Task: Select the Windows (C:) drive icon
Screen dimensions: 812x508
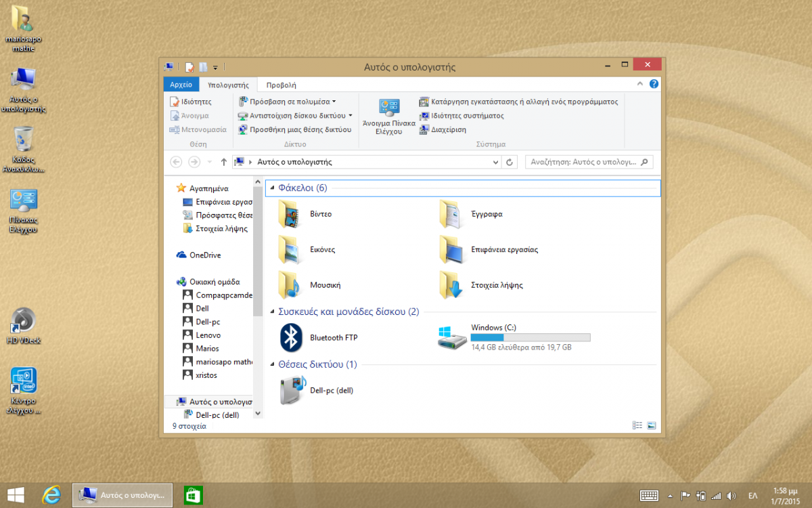Action: coord(453,337)
